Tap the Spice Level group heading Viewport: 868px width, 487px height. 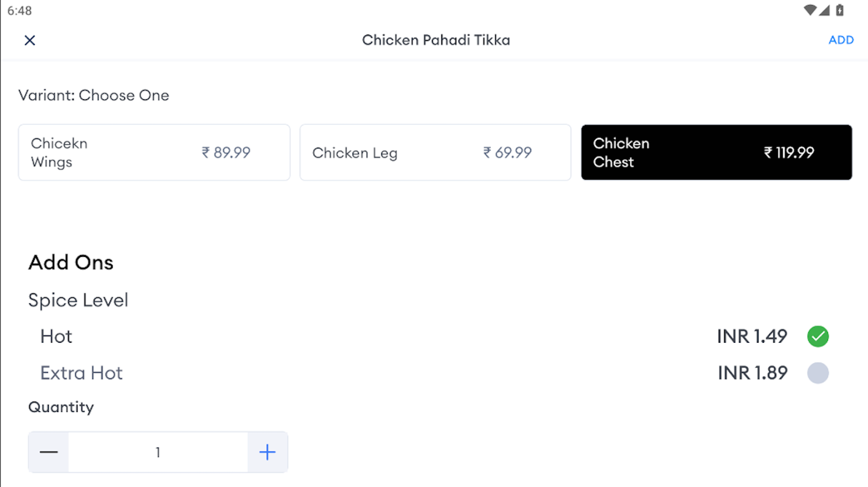78,300
